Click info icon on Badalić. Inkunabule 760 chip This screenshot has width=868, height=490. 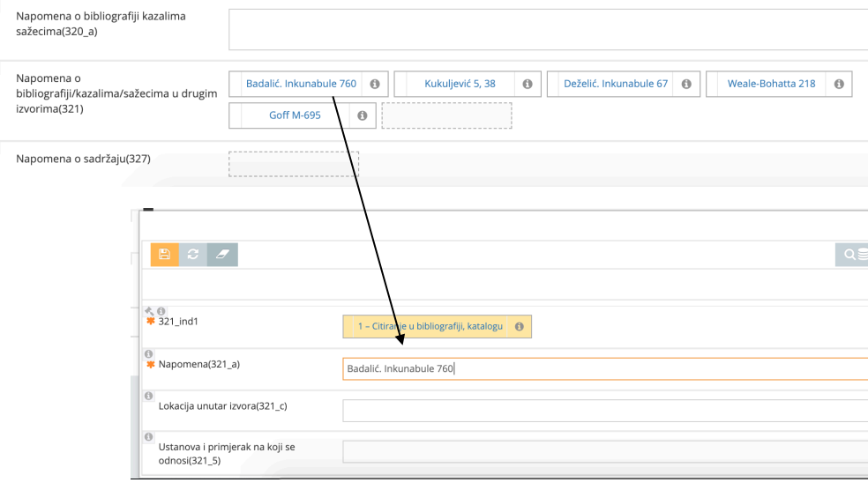coord(375,84)
